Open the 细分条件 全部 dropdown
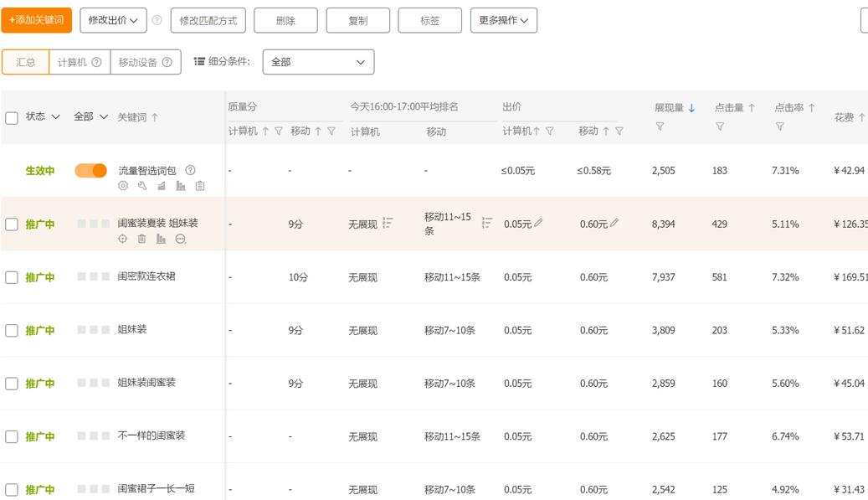868x500 pixels. tap(317, 61)
